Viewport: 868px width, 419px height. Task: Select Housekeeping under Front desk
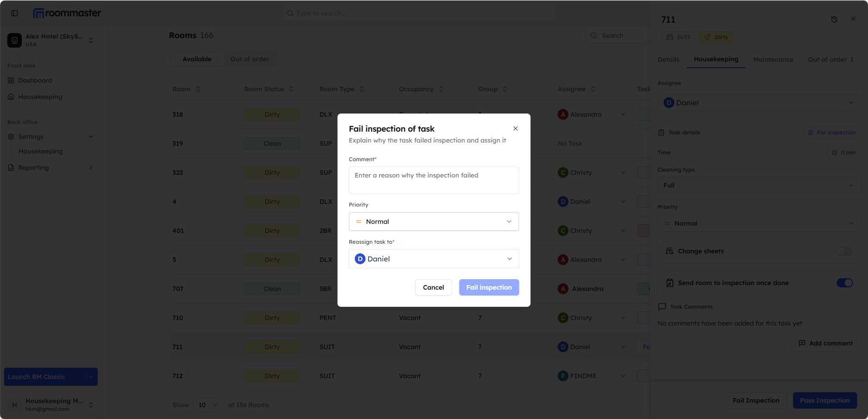[40, 97]
